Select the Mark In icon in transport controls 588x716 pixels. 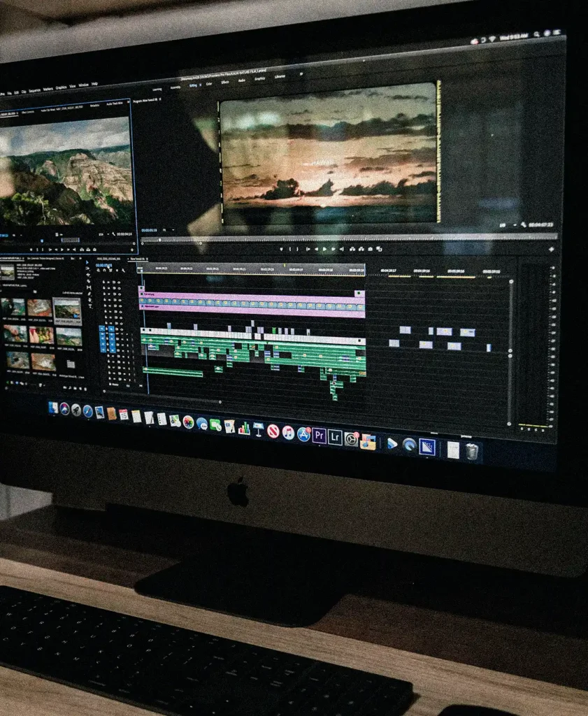pyautogui.click(x=289, y=248)
